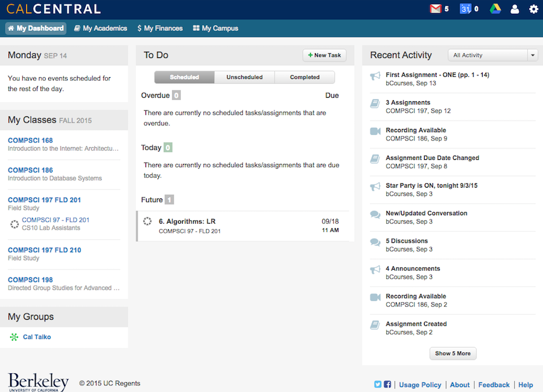The height and width of the screenshot is (392, 543).
Task: Click speech bubble icon beside New/Updated Conversation
Action: (375, 214)
